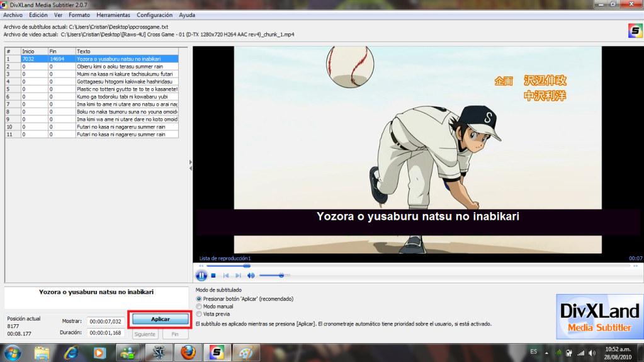This screenshot has height=362, width=644.
Task: Collapse the subtitle list panel splitter arrow
Action: [x=191, y=165]
